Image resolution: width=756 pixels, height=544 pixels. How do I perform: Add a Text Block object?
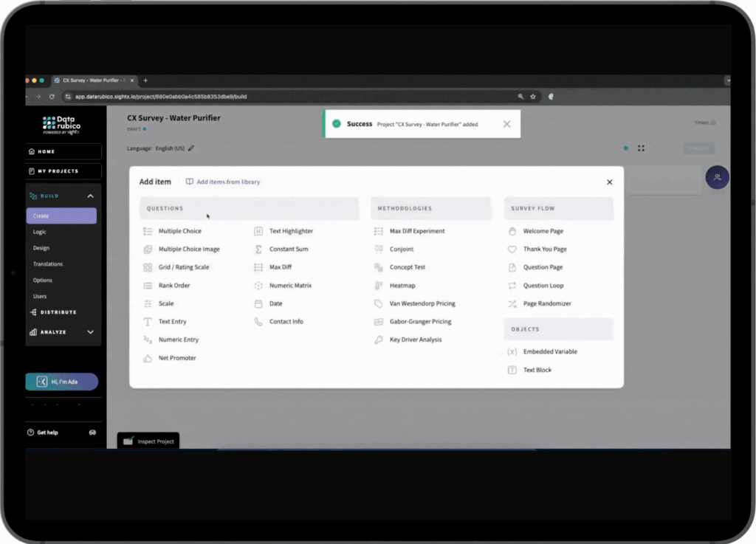point(537,370)
